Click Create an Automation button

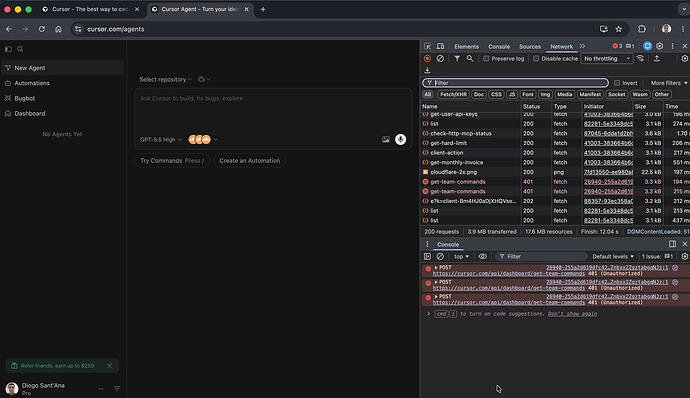click(x=250, y=161)
